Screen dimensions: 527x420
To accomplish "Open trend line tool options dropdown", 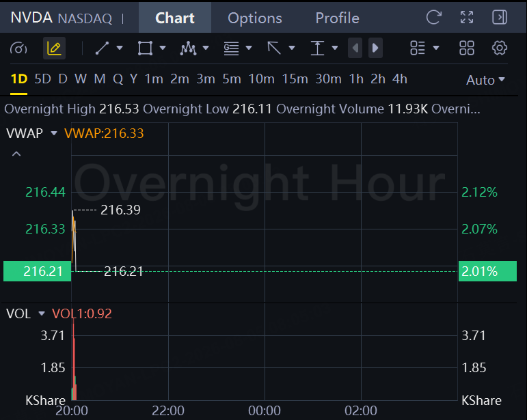I will pos(120,48).
